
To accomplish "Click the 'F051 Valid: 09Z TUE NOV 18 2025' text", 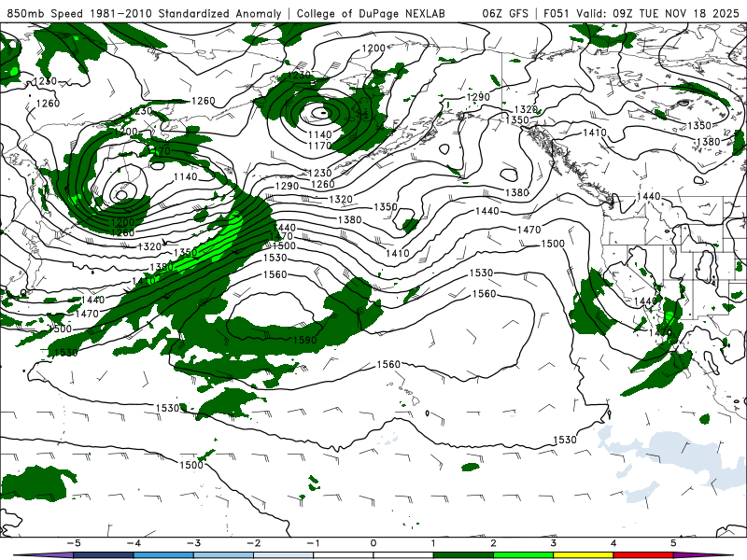I will (x=641, y=14).
